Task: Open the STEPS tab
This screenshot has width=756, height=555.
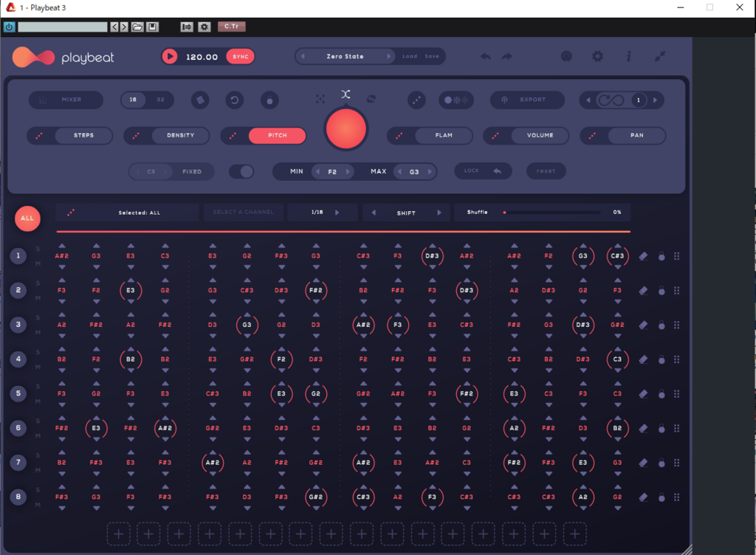Action: (84, 135)
